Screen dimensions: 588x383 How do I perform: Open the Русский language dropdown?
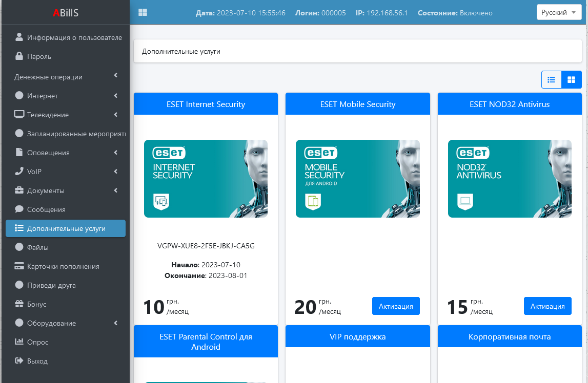pyautogui.click(x=559, y=12)
